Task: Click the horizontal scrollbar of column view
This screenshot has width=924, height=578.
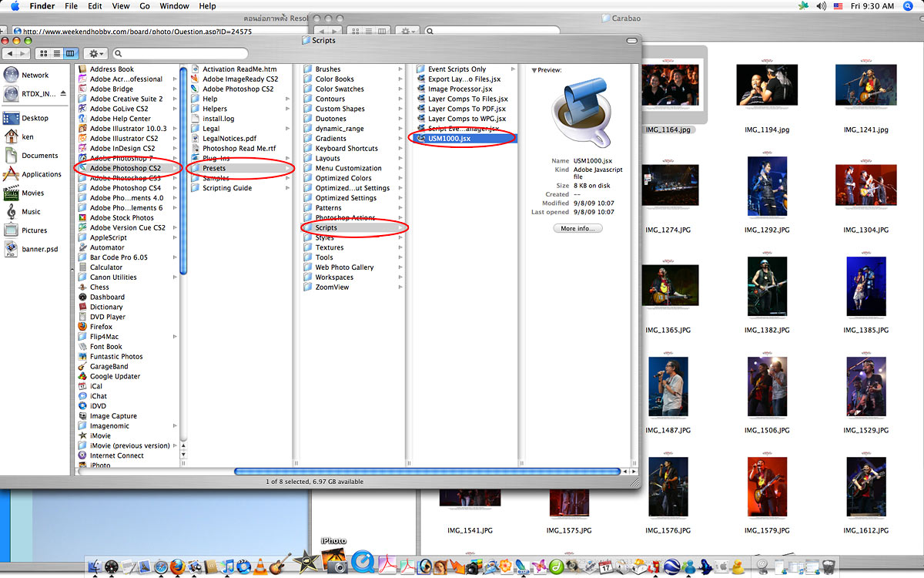Action: coord(427,471)
